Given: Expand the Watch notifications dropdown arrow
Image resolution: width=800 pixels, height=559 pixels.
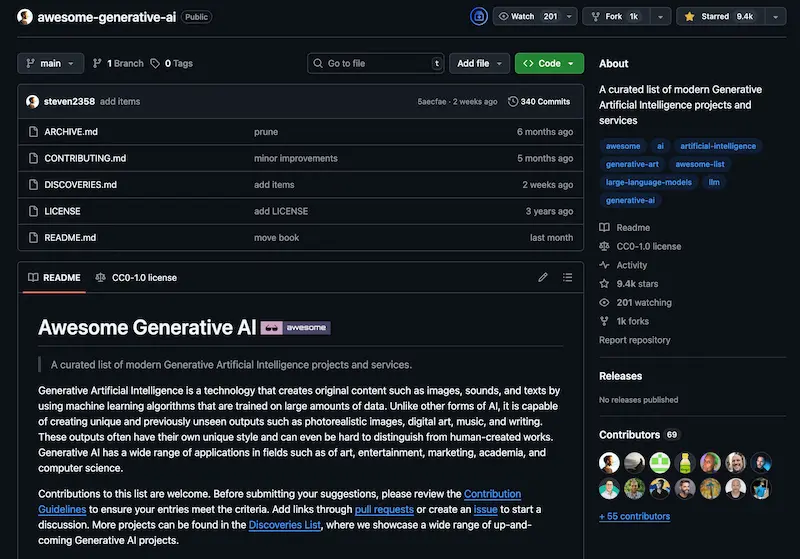Looking at the screenshot, I should [569, 16].
